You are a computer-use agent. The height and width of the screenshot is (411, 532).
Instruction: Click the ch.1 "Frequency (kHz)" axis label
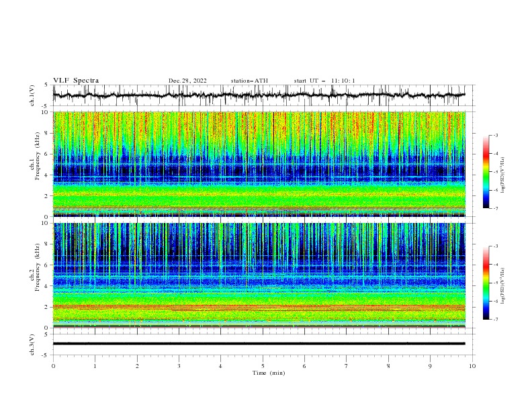(38, 156)
